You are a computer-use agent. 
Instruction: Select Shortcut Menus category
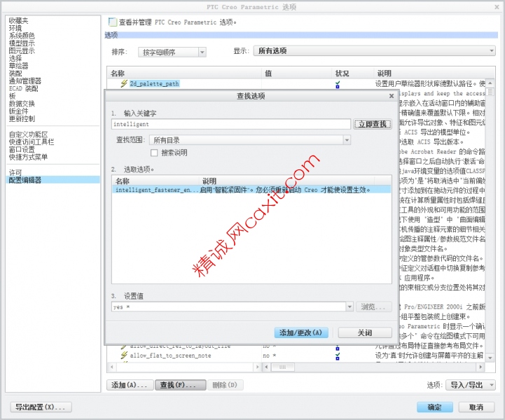28,157
